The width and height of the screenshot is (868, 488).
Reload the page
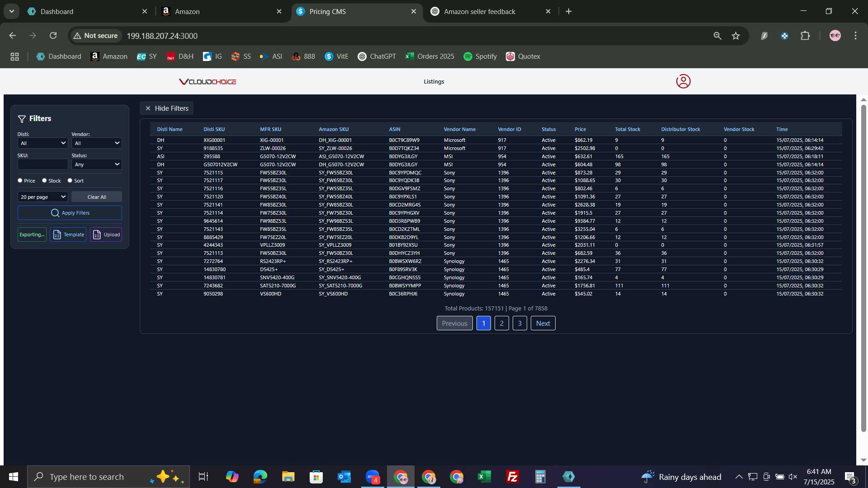click(x=53, y=36)
